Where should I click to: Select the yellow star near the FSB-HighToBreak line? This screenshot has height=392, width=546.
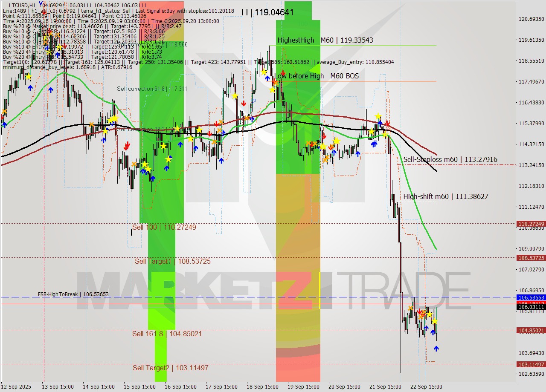[x=430, y=314]
